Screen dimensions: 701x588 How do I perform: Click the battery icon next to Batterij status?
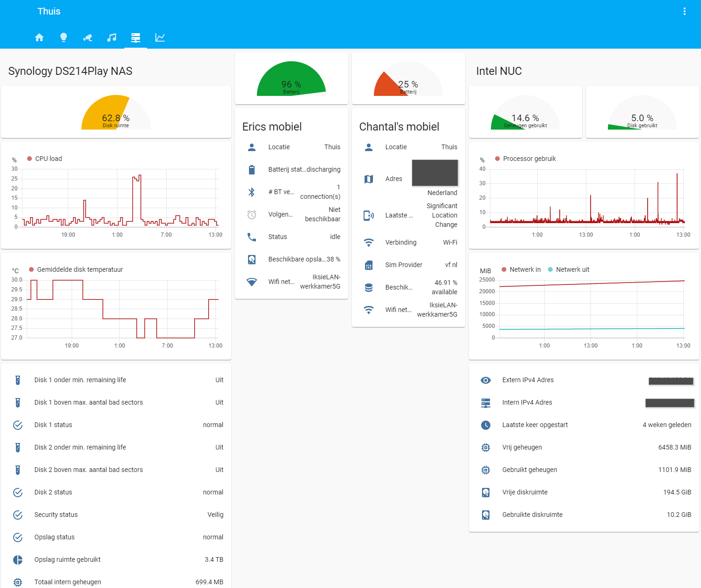252,169
